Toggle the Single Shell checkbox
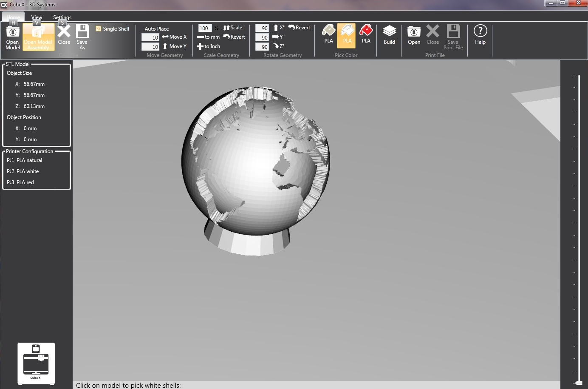The image size is (588, 389). pyautogui.click(x=99, y=29)
